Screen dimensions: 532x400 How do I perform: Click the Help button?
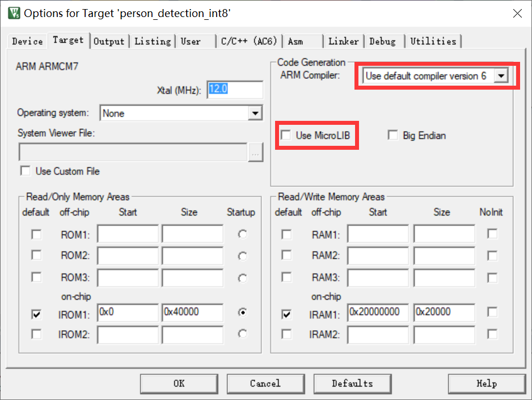click(x=487, y=384)
